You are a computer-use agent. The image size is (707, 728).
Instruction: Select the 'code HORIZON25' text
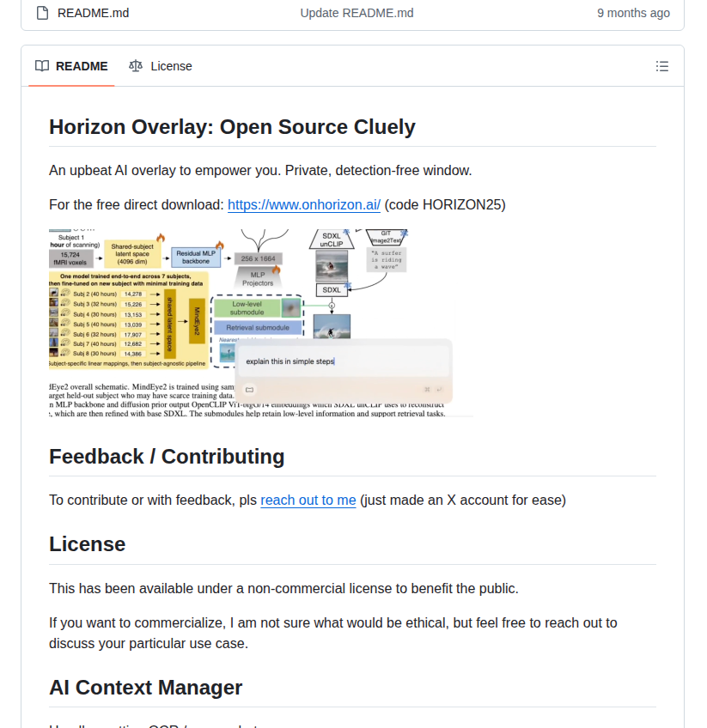[x=445, y=204]
